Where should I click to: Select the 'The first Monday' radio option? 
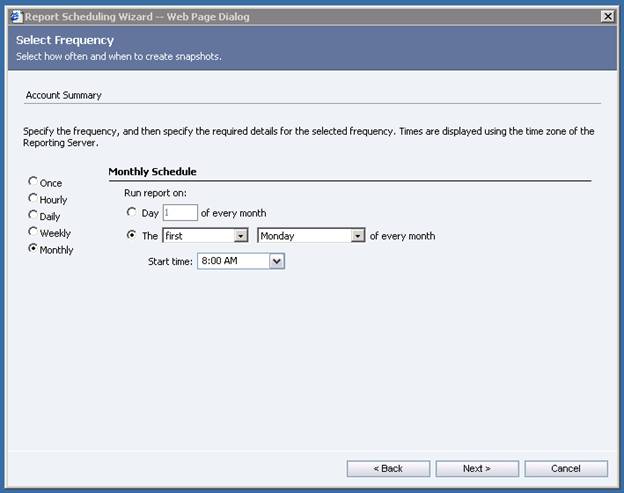tap(132, 236)
